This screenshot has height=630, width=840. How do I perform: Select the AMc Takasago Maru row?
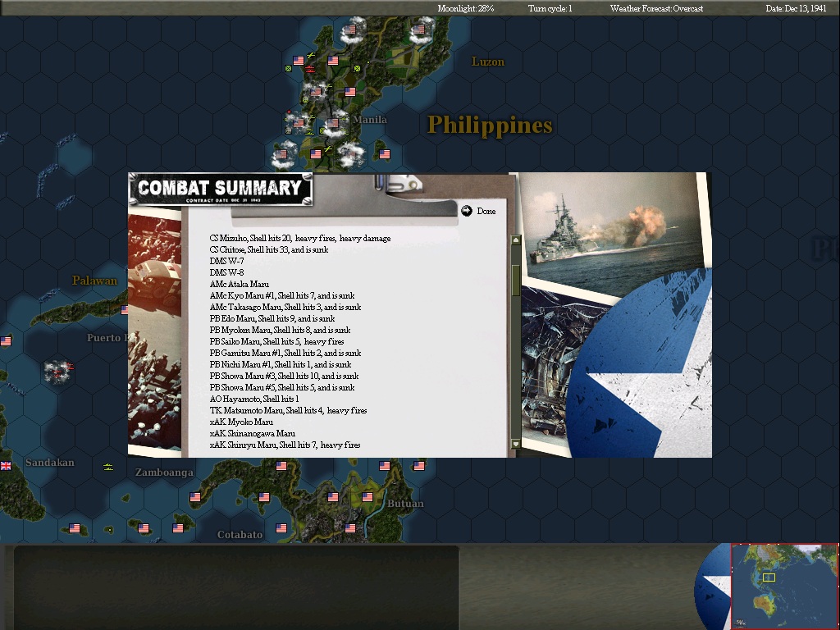click(x=285, y=307)
